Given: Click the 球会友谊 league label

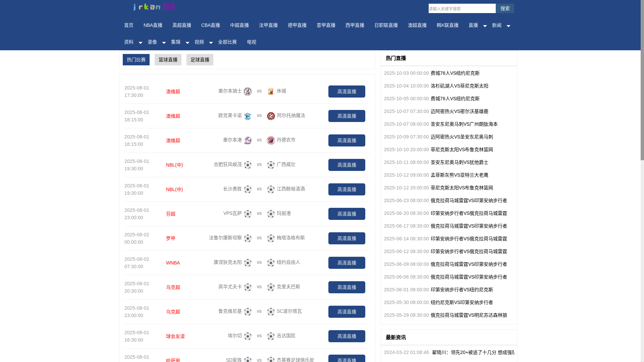Looking at the screenshot, I should (175, 336).
